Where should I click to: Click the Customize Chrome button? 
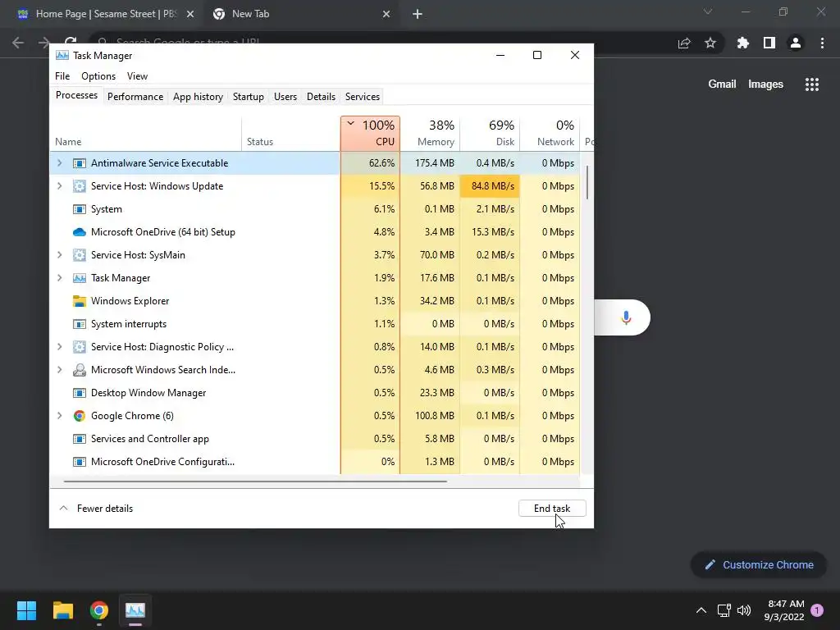click(x=759, y=564)
